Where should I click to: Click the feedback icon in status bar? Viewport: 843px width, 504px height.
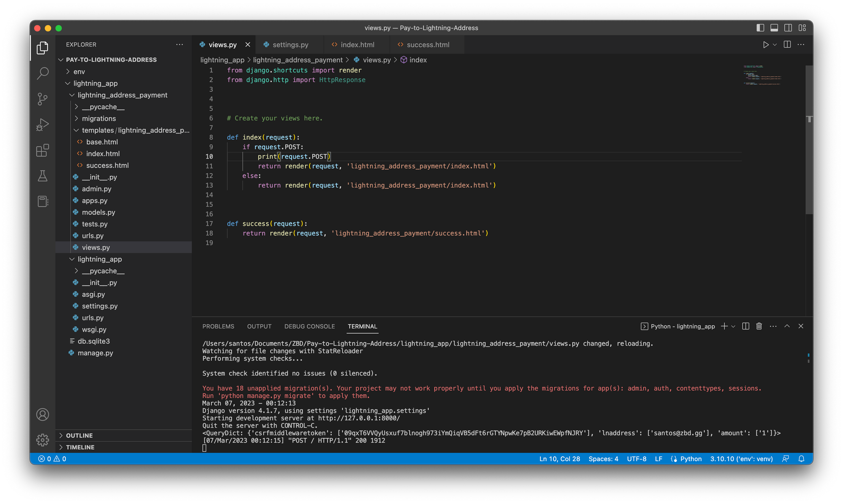point(785,459)
